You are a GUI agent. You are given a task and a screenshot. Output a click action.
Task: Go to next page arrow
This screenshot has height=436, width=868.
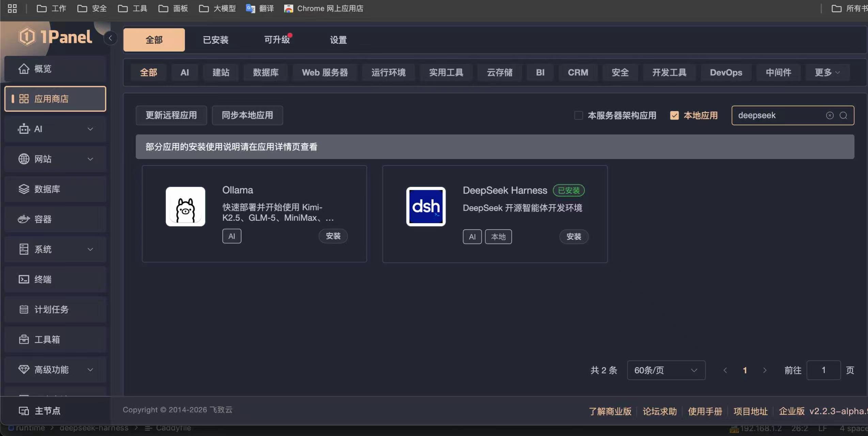[765, 370]
